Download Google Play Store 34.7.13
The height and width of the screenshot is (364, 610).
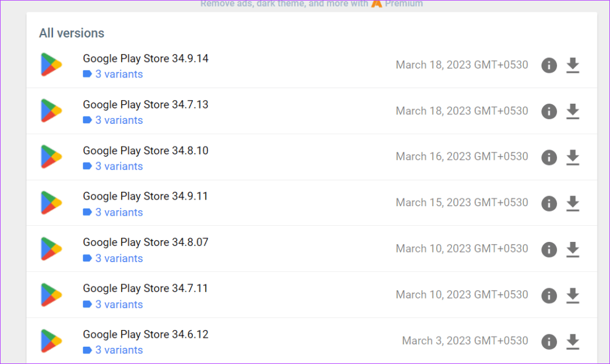point(572,111)
